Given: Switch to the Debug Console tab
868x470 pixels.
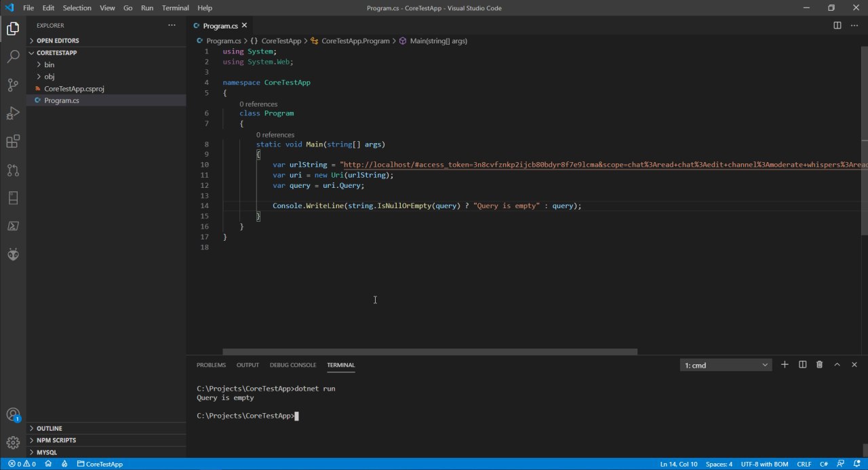Looking at the screenshot, I should coord(293,365).
